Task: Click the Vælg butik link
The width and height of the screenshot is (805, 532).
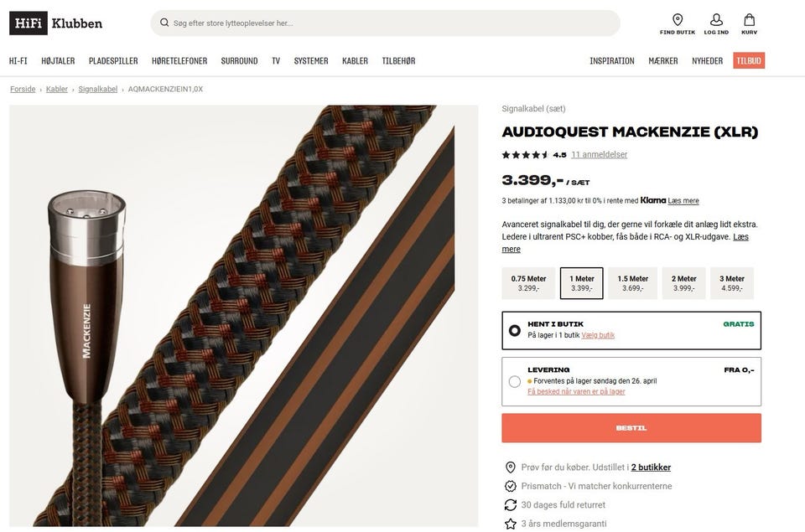Action: (598, 335)
